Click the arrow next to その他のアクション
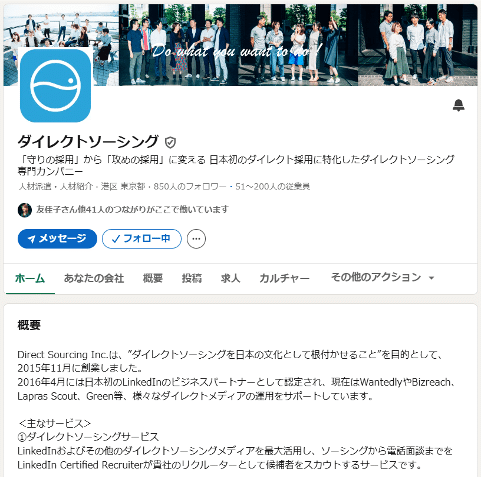The height and width of the screenshot is (477, 481). [x=431, y=278]
